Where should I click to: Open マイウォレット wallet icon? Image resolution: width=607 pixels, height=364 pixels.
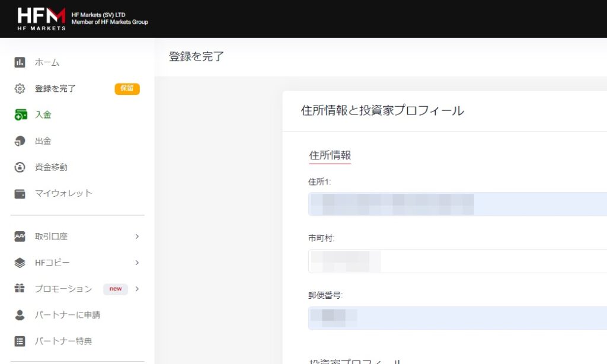pos(20,193)
